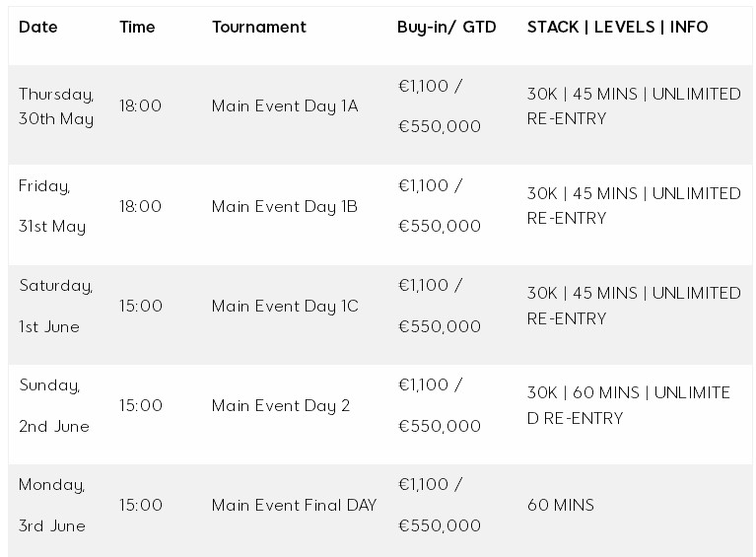Click the Buy-in/ GTD column header
Image resolution: width=756 pixels, height=557 pixels.
click(x=447, y=27)
